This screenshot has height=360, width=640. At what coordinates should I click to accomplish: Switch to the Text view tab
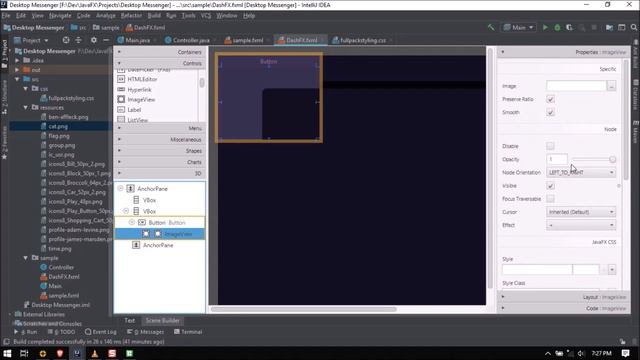[x=129, y=320]
